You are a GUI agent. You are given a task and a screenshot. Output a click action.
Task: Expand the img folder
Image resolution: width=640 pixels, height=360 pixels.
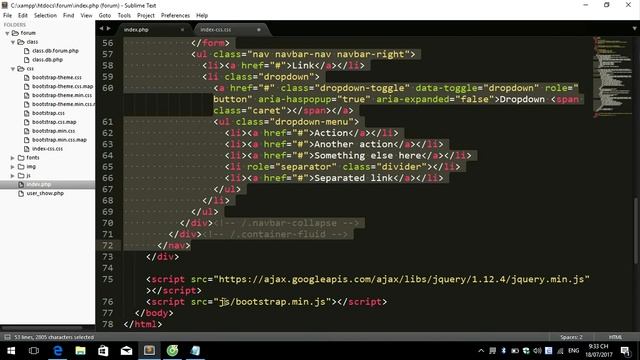pyautogui.click(x=13, y=167)
